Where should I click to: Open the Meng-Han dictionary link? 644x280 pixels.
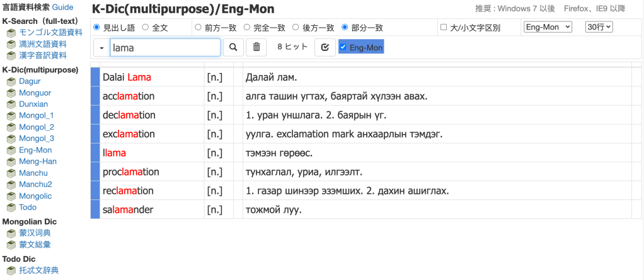(x=38, y=162)
